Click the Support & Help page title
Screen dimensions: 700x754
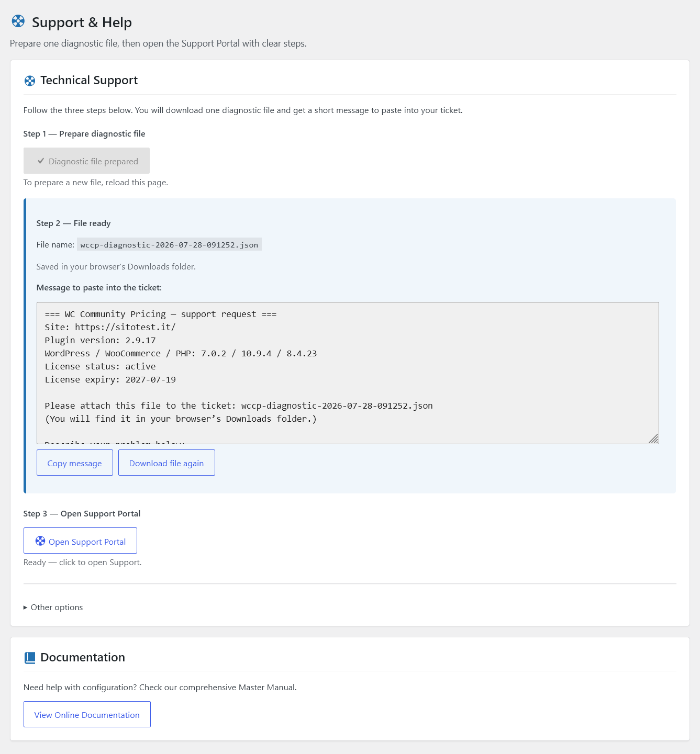82,22
